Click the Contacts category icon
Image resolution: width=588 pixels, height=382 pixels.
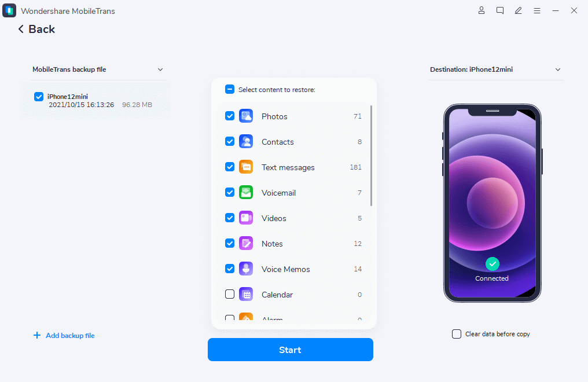tap(246, 142)
